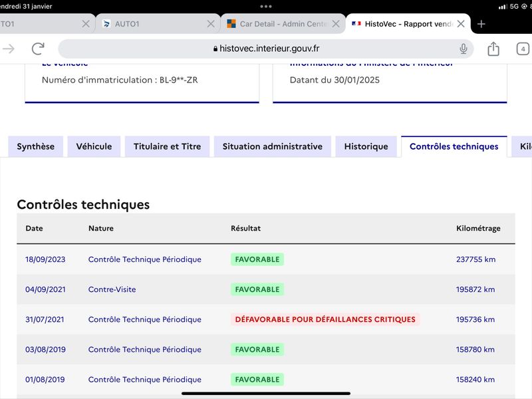Open the Titulaire et Titre tab

(x=168, y=146)
